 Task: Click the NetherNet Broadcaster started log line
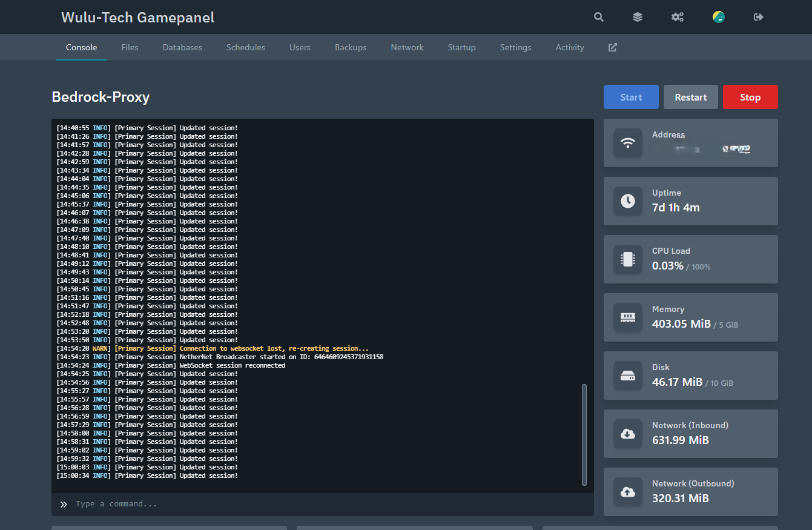point(220,357)
